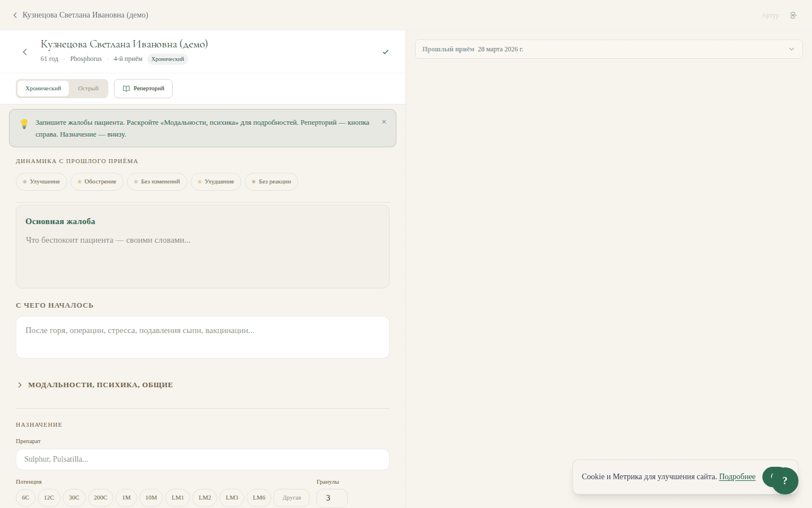The image size is (812, 508).
Task: Click the back arrow beside the patient name
Action: 25,52
